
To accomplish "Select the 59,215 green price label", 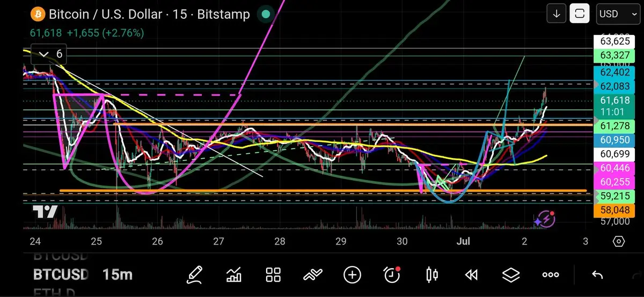I will [615, 196].
